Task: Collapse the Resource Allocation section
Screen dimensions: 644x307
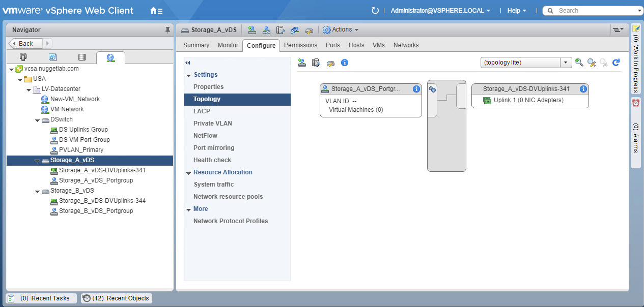Action: (x=189, y=173)
